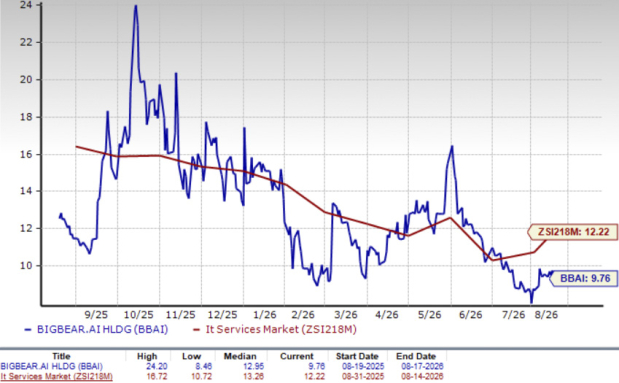
Task: Click the 3/26 x-axis label
Action: 345,315
